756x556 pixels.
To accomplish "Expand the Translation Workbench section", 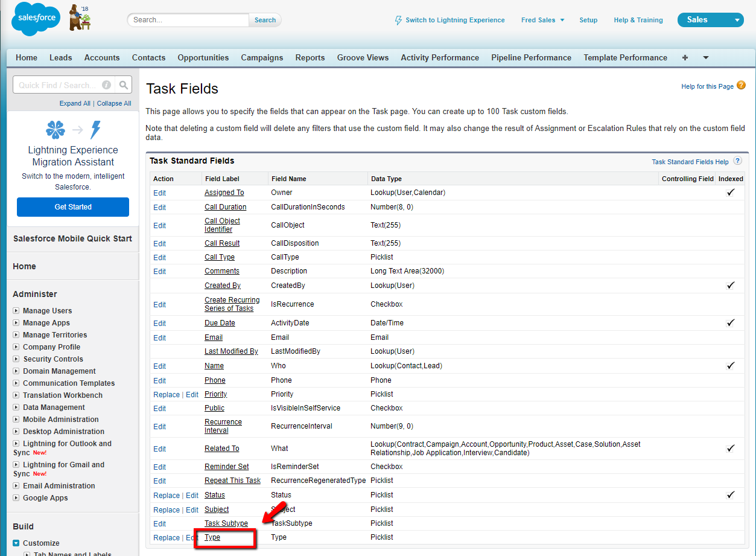I will (16, 395).
